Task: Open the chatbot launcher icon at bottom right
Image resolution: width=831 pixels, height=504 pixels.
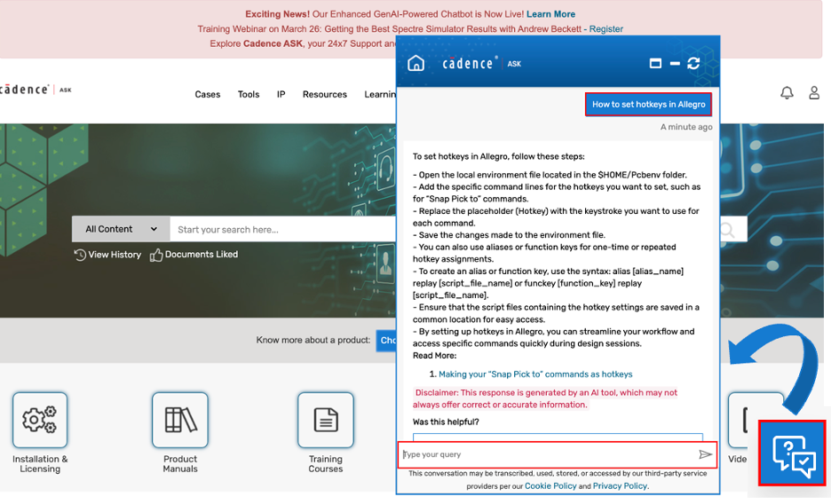Action: (792, 453)
